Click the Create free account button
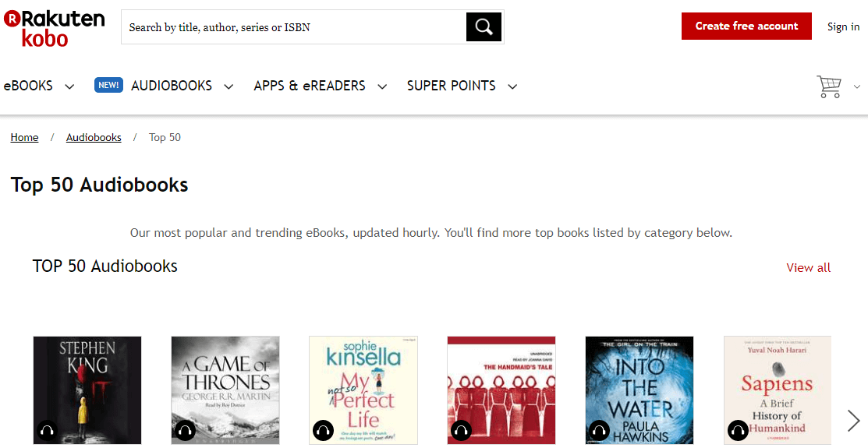Viewport: 868px width, 448px height. click(746, 26)
